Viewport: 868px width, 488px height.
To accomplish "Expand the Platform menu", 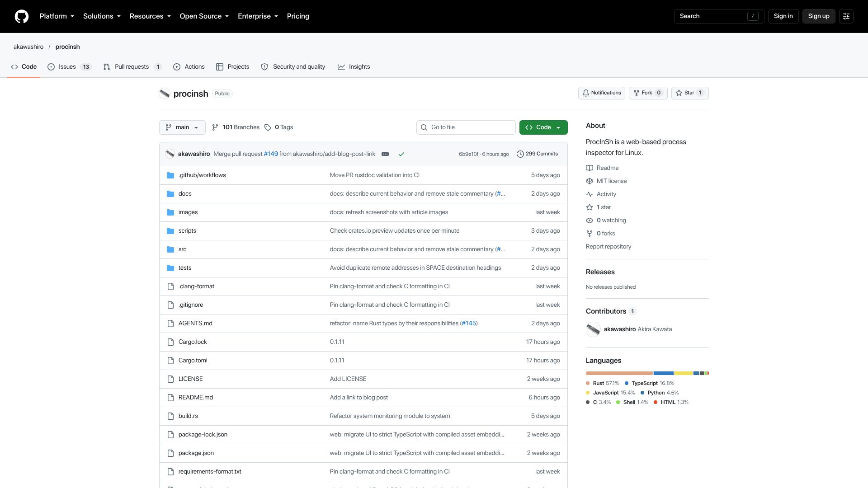I will point(57,16).
